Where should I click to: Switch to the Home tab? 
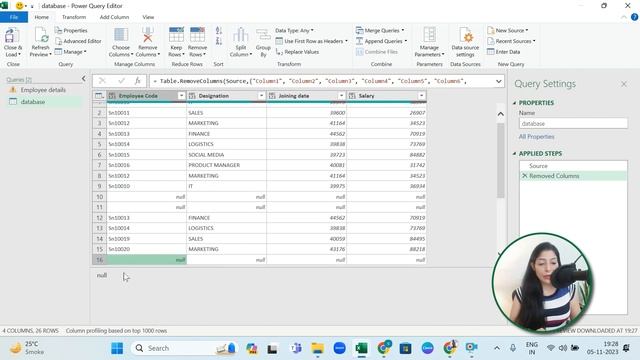coord(42,17)
